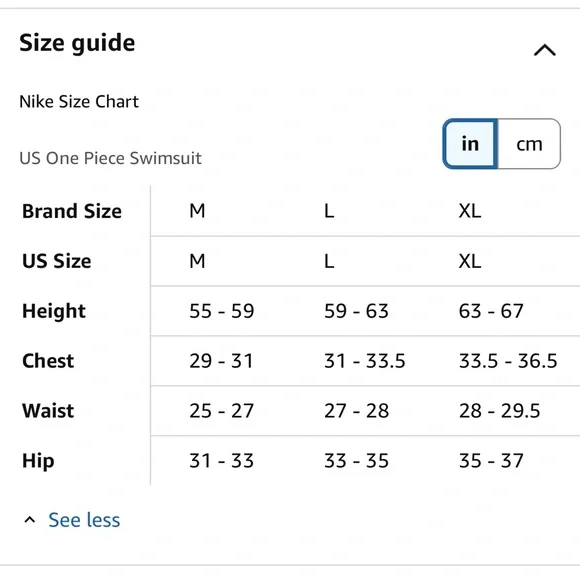Select the M height value 55 - 59
The width and height of the screenshot is (580, 580).
pyautogui.click(x=222, y=311)
